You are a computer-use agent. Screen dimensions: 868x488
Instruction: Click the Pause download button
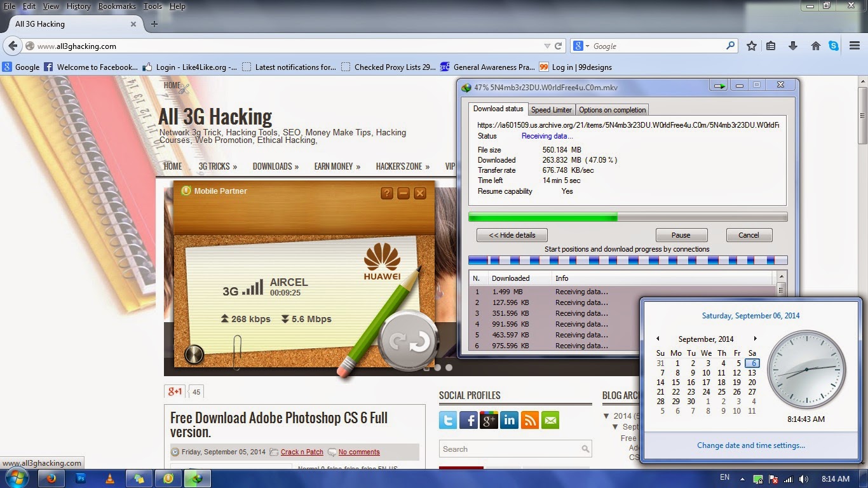(681, 235)
